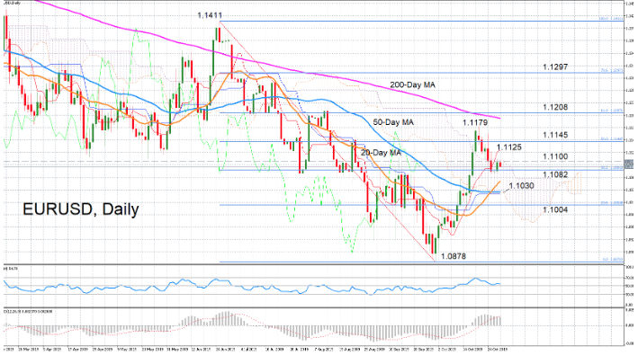638x364 pixels.
Task: Click the 200-Day MA label
Action: [412, 84]
